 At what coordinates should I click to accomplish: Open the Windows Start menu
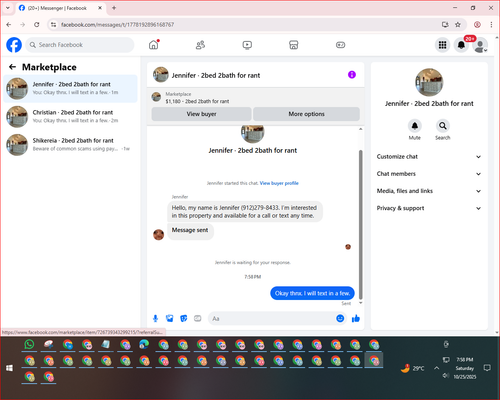click(9, 368)
